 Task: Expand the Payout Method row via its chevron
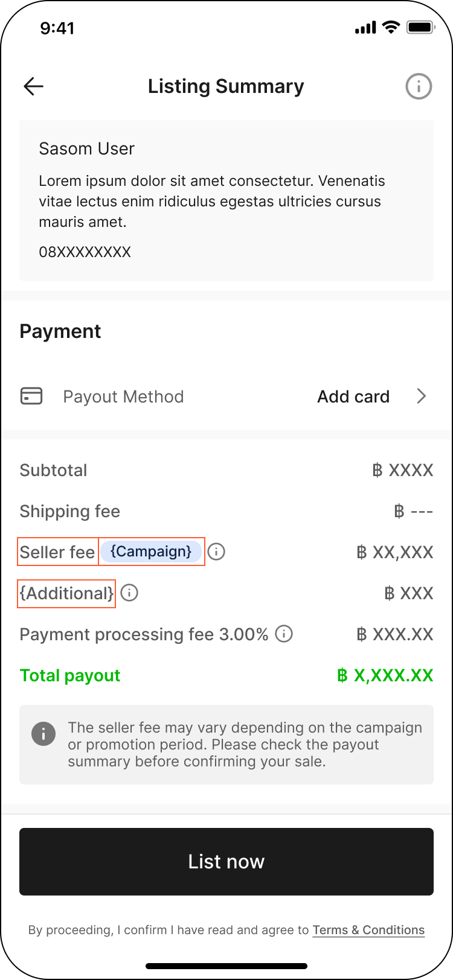point(422,396)
